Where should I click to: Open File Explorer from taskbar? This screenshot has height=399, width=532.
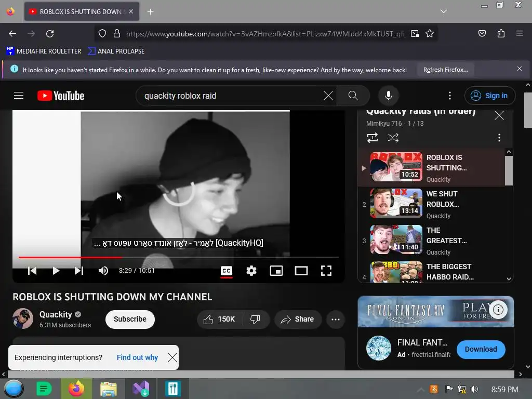tap(108, 389)
